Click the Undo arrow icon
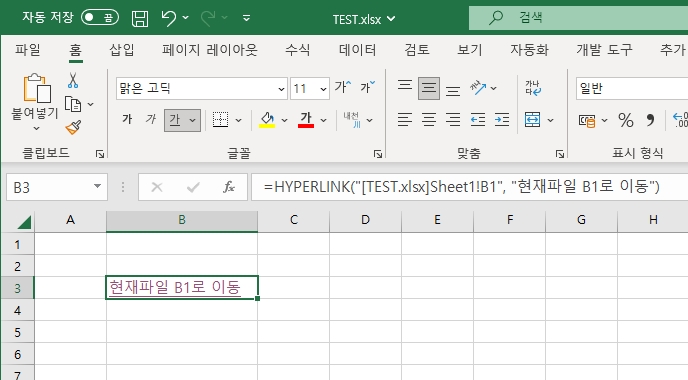The height and width of the screenshot is (380, 688). (x=168, y=18)
